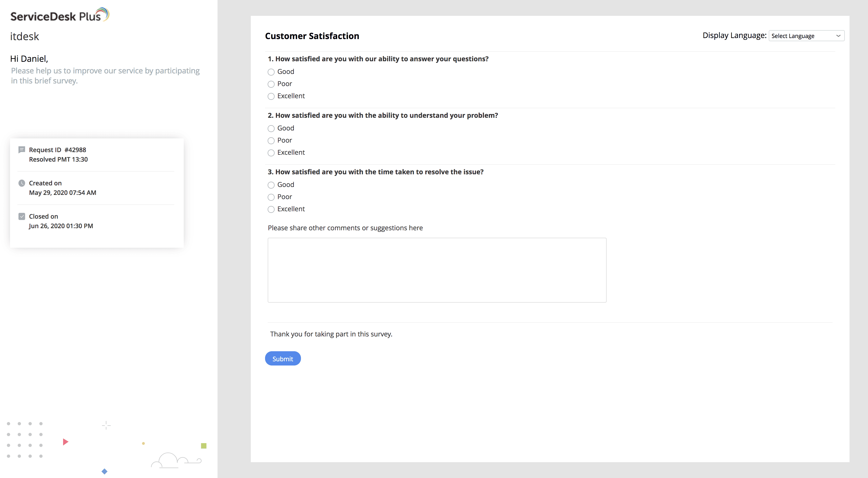Screen dimensions: 868x478
Task: Select Good for question 1
Action: pos(271,72)
